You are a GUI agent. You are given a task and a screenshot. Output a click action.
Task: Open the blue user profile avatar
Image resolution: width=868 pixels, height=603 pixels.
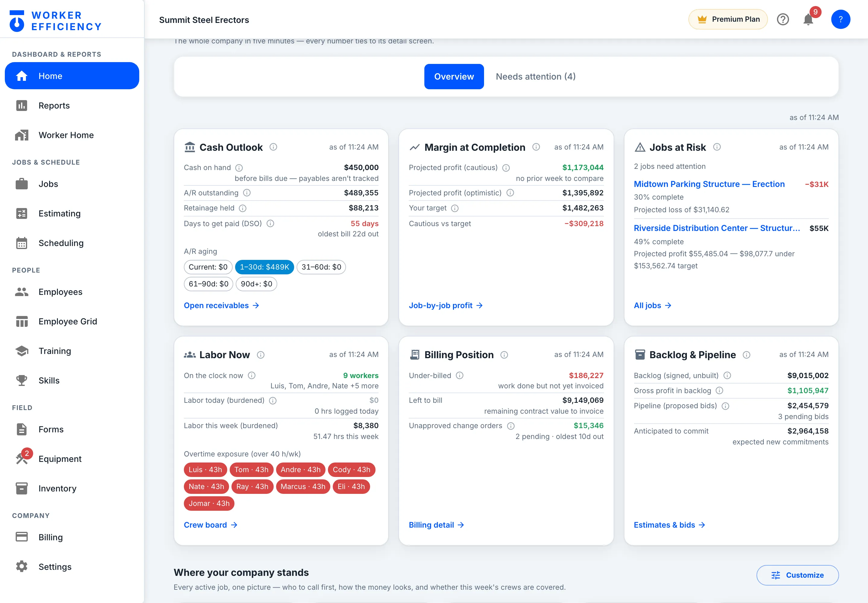[x=841, y=19]
